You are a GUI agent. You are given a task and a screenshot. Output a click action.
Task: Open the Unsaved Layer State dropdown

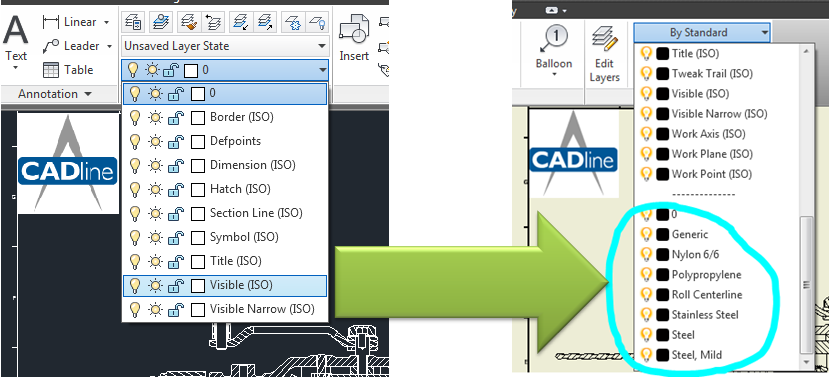click(x=225, y=46)
